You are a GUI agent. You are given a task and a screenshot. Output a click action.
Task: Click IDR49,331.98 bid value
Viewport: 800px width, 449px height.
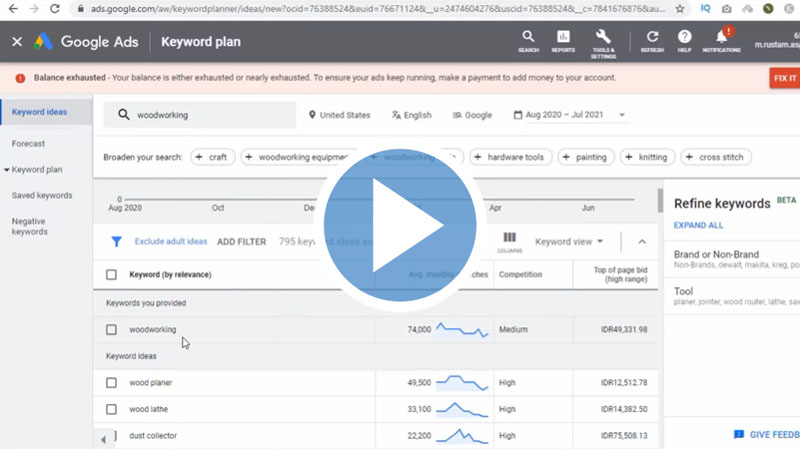[623, 330]
